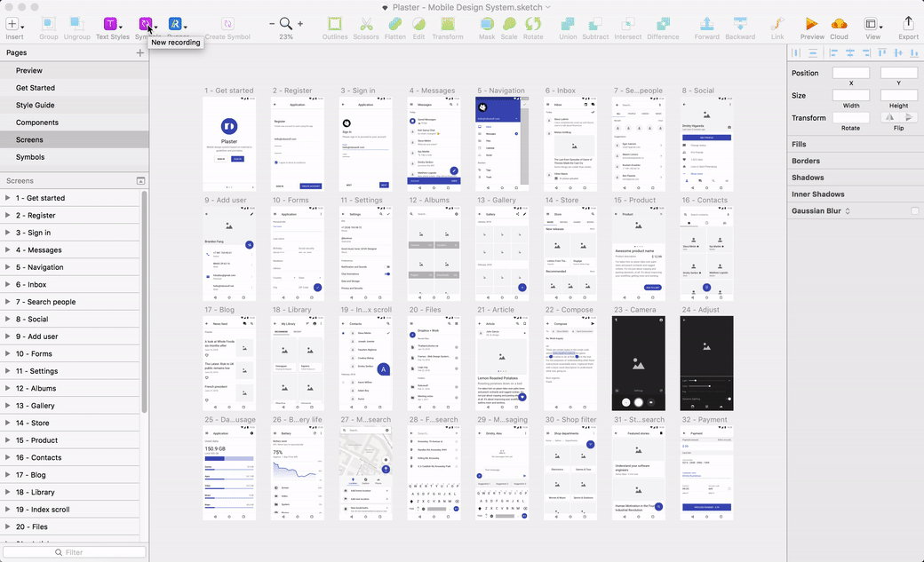This screenshot has width=924, height=562.
Task: Select the 27 - Map search artboard thumbnail
Action: 365,473
